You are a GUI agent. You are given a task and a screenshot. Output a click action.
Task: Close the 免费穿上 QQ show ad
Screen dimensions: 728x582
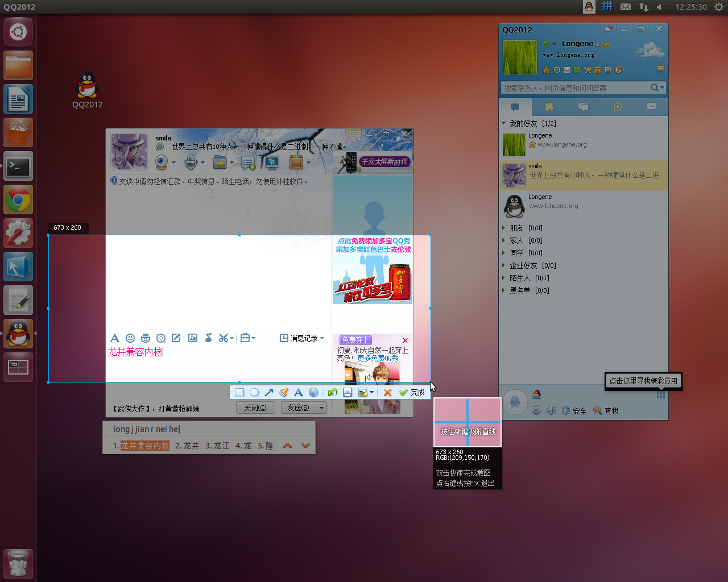[x=405, y=340]
